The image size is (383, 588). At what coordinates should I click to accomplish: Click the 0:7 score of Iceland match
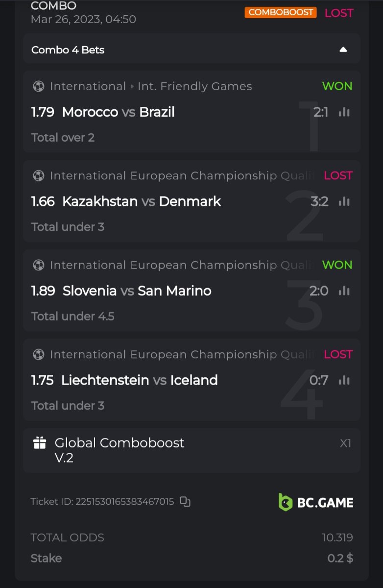319,380
